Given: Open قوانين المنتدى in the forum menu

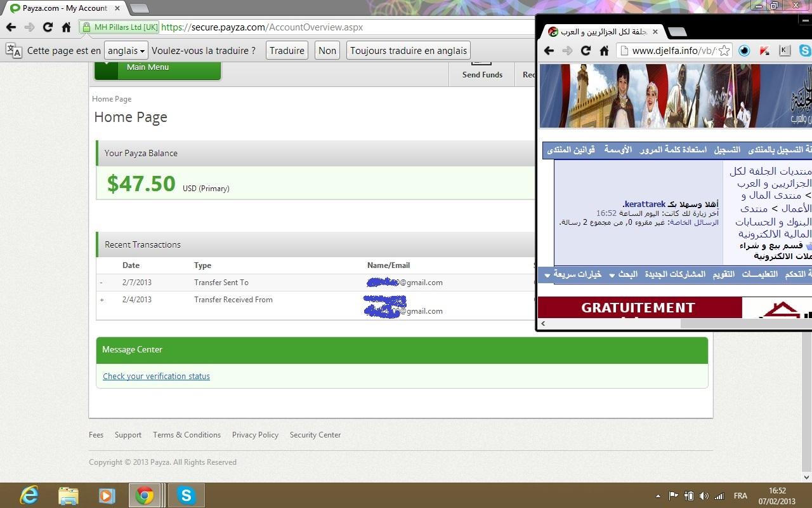Looking at the screenshot, I should click(571, 150).
